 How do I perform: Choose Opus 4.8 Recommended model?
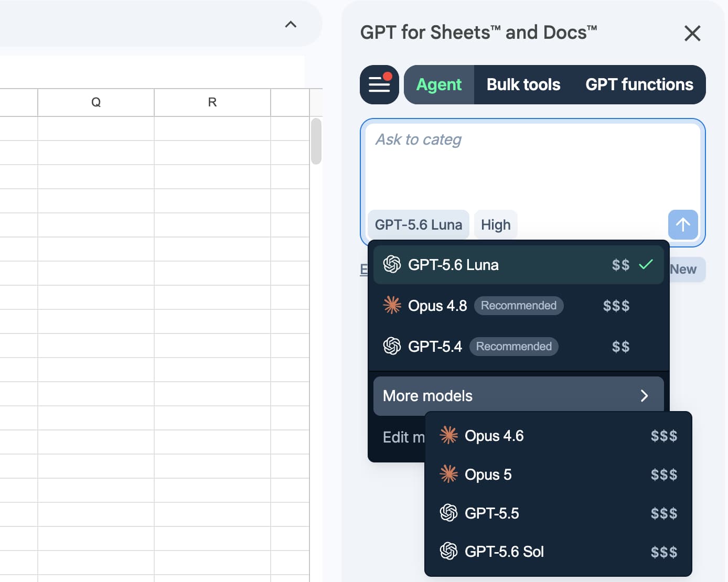point(518,306)
